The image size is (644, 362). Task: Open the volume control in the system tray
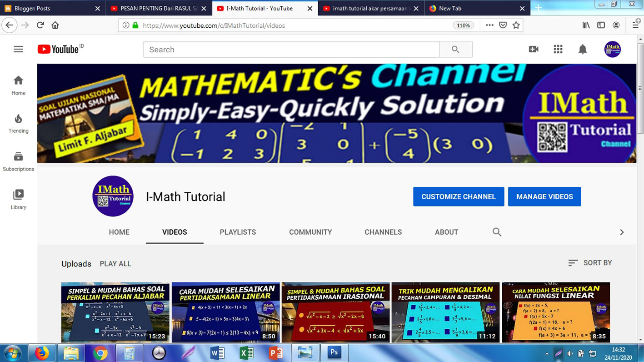[569, 352]
